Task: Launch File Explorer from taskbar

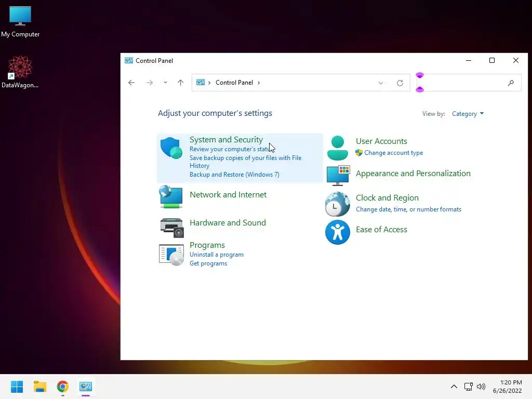Action: 40,387
